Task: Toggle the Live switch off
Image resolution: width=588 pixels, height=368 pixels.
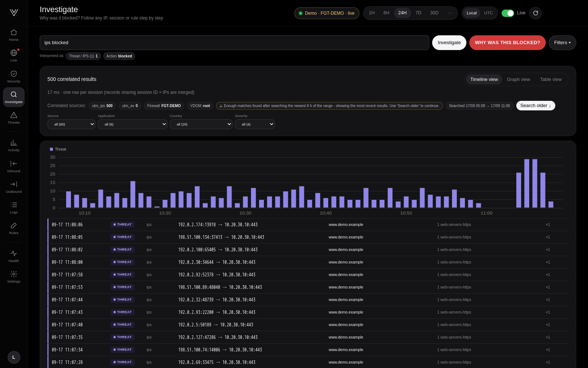Action: [508, 13]
